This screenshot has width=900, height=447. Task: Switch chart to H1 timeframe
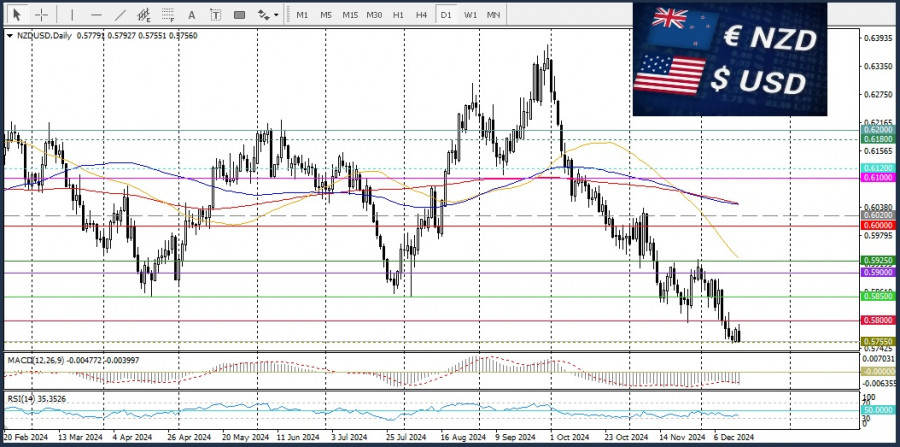(398, 15)
